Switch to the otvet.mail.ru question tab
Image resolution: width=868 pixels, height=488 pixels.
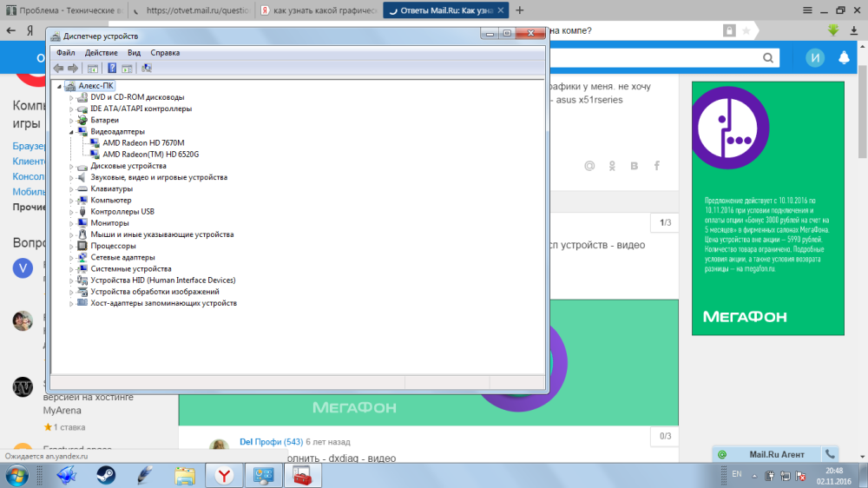[191, 10]
